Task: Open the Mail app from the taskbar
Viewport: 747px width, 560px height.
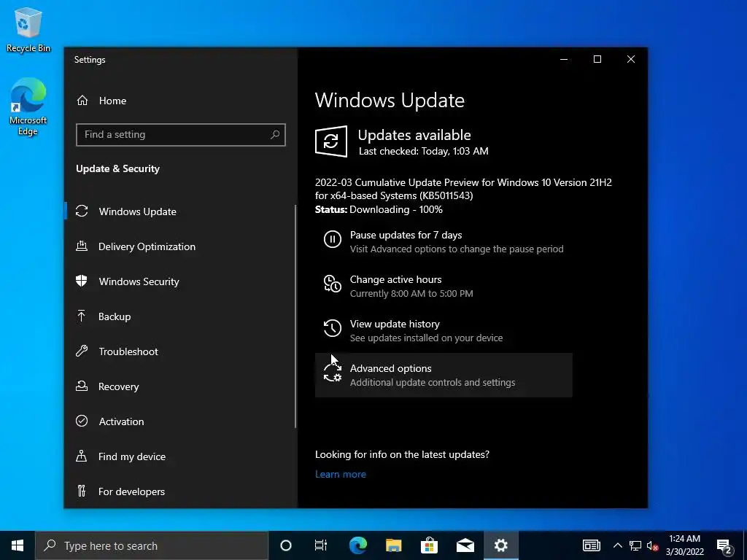Action: coord(465,545)
